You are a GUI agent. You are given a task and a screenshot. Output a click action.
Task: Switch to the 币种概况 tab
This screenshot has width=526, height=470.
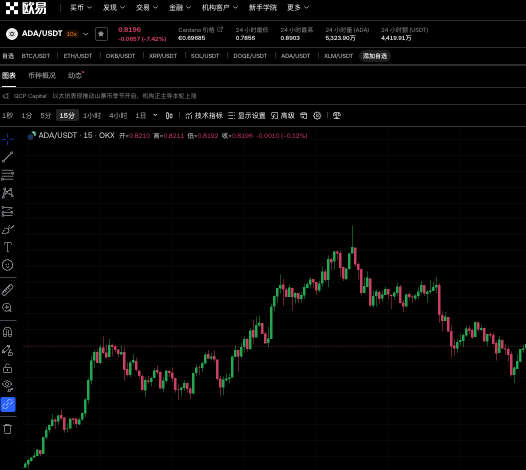point(42,76)
